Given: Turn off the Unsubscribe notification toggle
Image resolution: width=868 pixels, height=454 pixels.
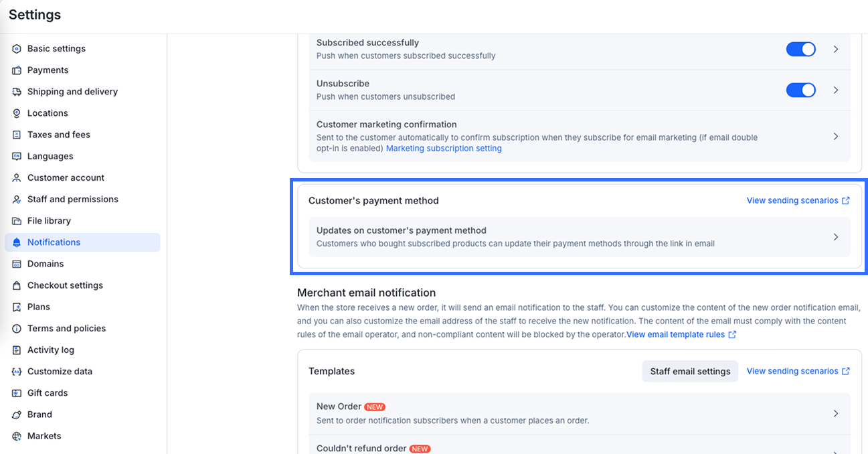Looking at the screenshot, I should coord(800,90).
